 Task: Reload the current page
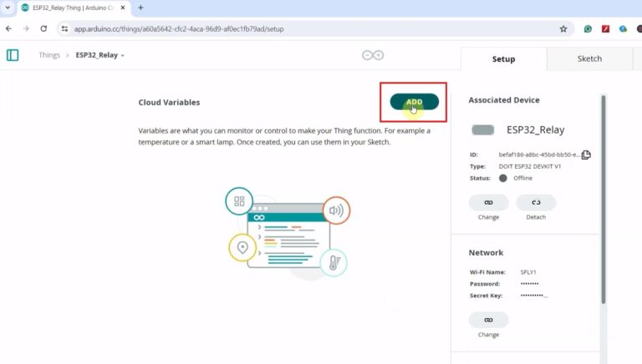[x=42, y=28]
